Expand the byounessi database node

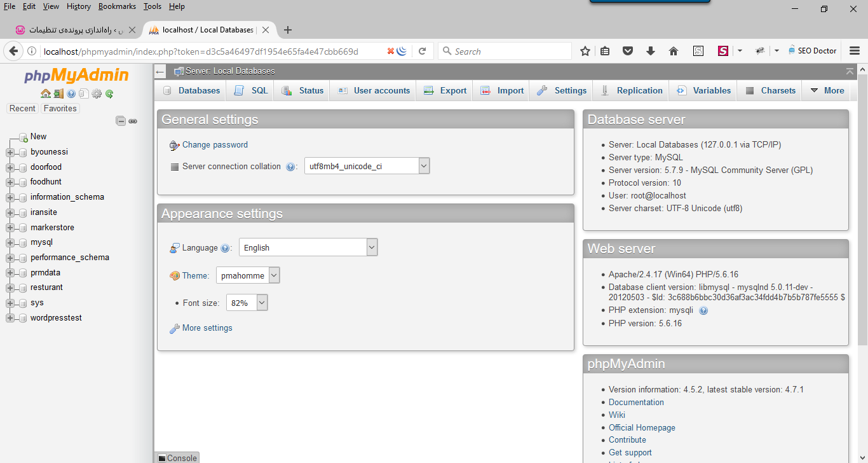[x=10, y=152]
